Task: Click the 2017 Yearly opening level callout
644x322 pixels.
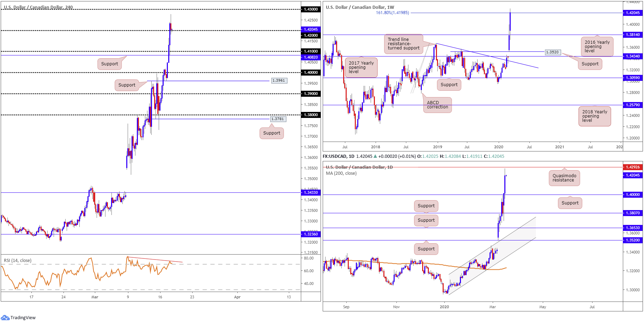Action: (x=361, y=67)
